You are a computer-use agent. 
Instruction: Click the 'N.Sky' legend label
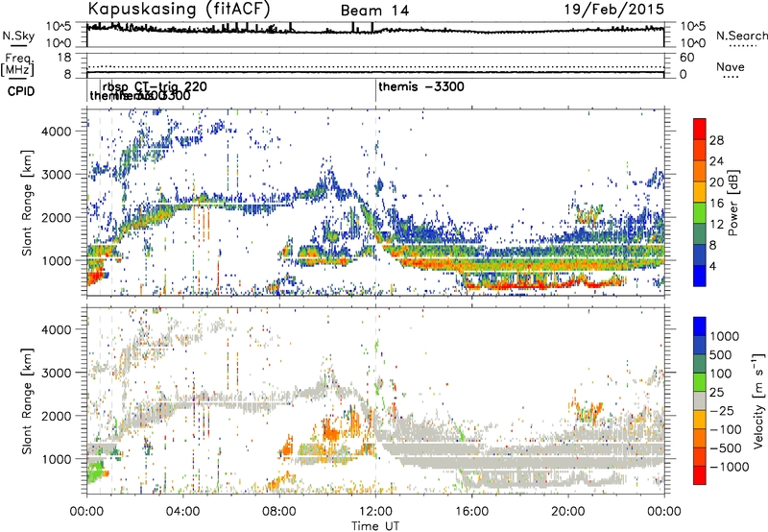(x=18, y=36)
